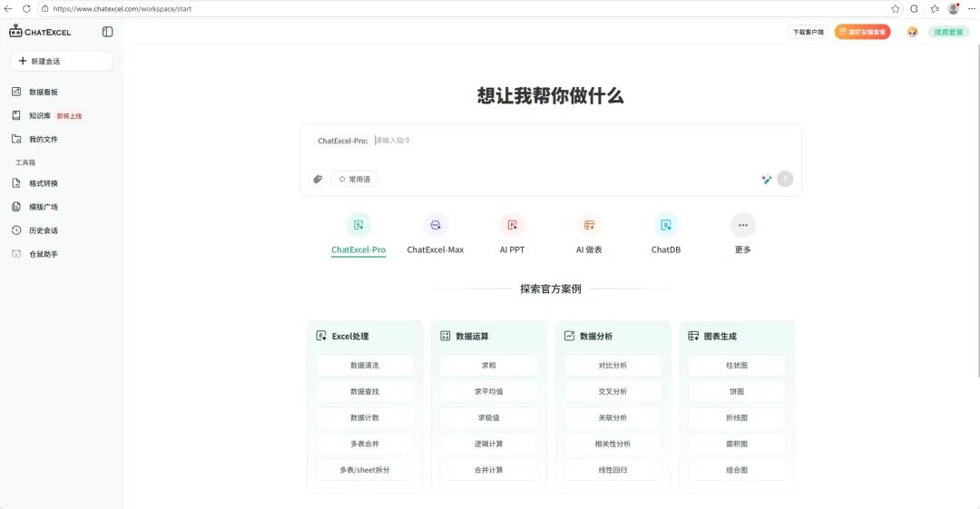Open 仓鼠助手 in the sidebar
The height and width of the screenshot is (509, 980).
44,254
